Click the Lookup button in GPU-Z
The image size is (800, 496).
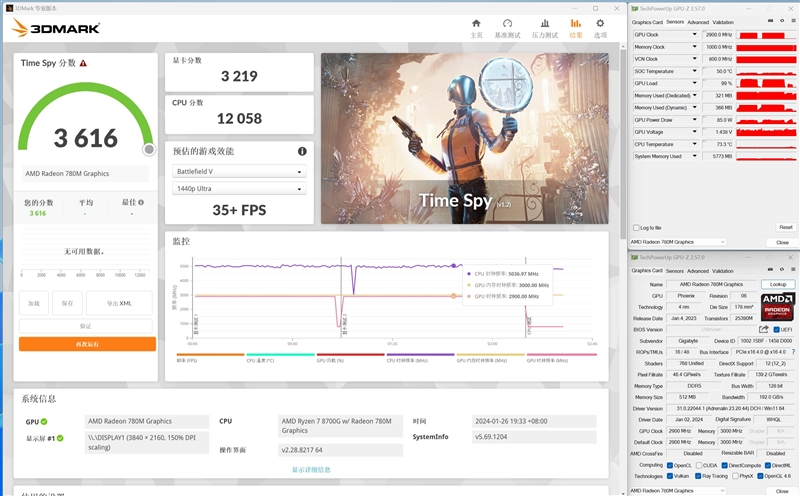(x=778, y=284)
